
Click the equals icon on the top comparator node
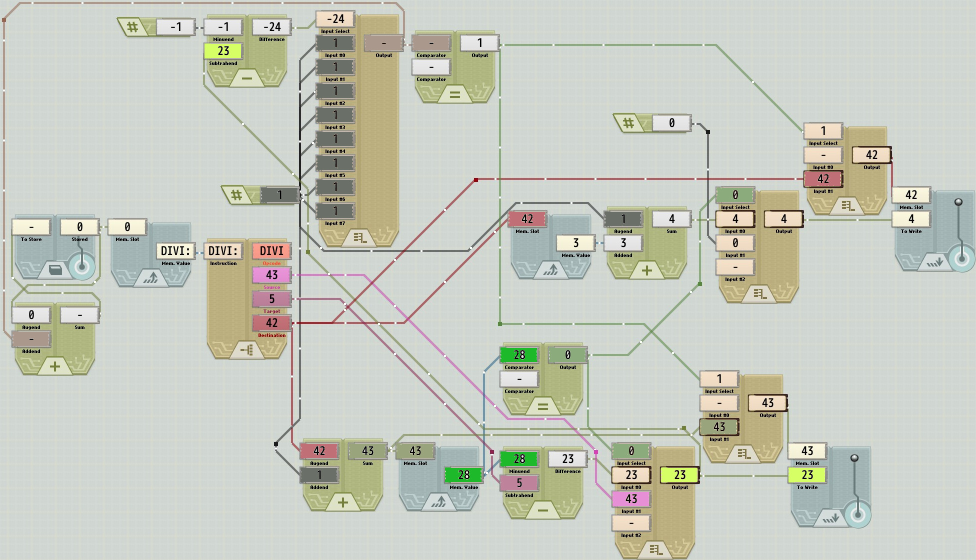click(x=454, y=94)
